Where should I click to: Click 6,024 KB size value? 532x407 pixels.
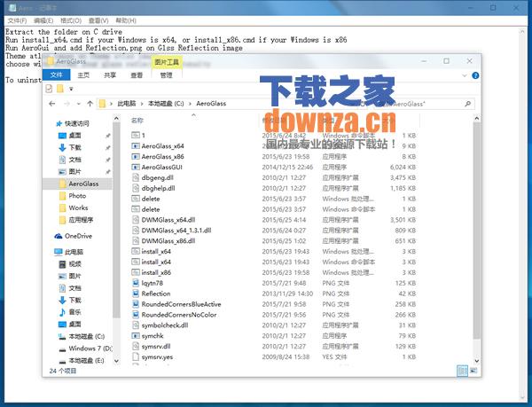point(403,167)
